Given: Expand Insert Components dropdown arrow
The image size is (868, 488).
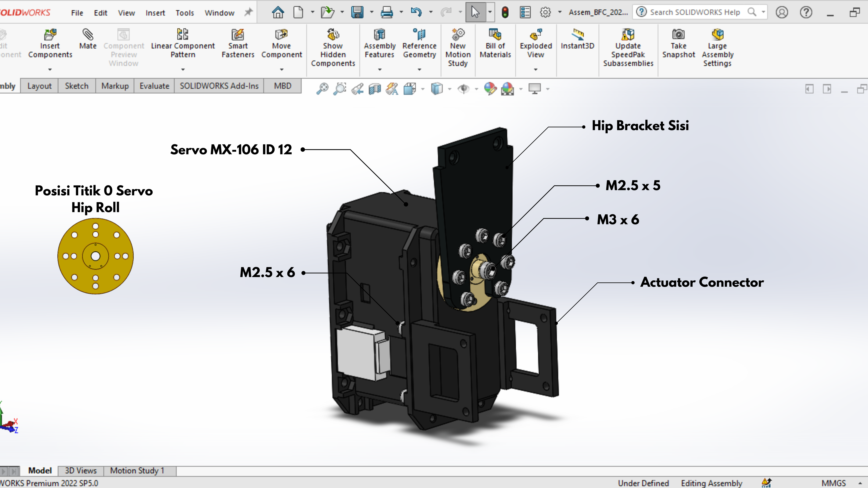Looking at the screenshot, I should 50,70.
